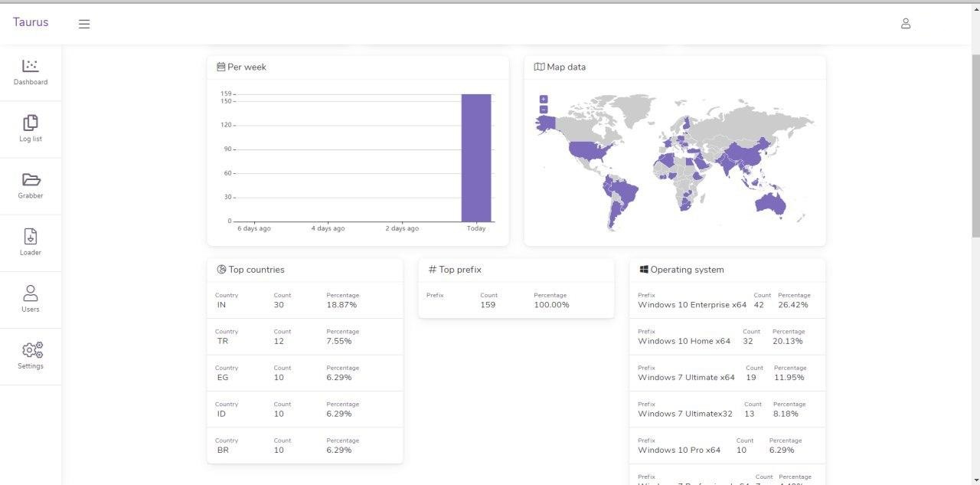Select Windows 7 Ultimate x64 row
Screen dimensions: 980x485
click(727, 372)
